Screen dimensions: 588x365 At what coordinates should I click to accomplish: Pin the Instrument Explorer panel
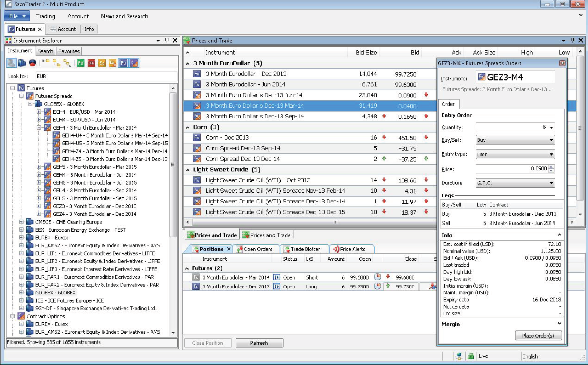[x=167, y=41]
